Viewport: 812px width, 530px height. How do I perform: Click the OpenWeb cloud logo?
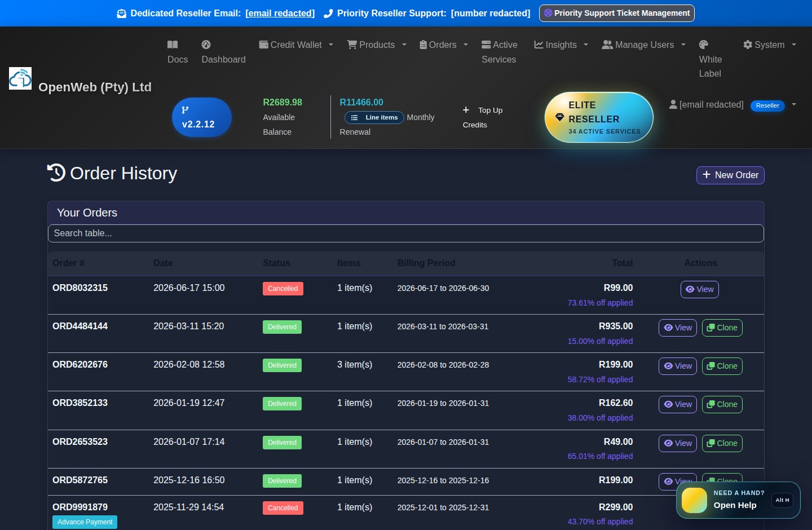pos(20,78)
